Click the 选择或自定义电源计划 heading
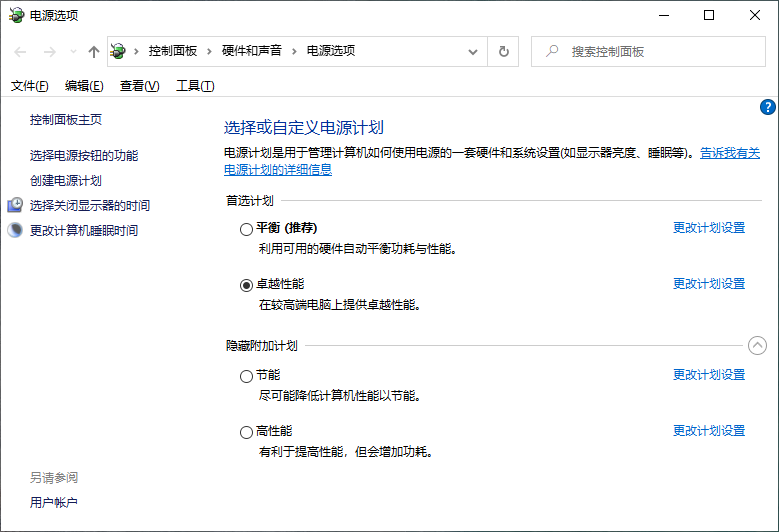 pyautogui.click(x=304, y=128)
